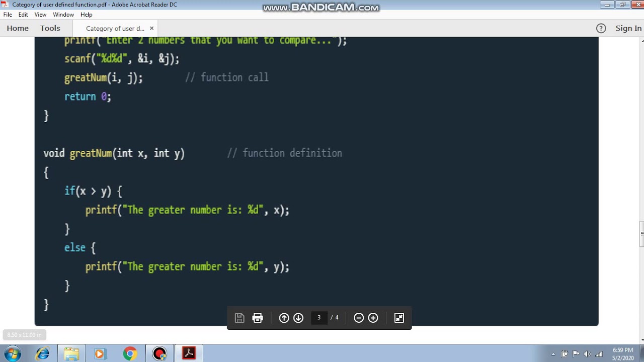Open Bandicam recorder from the taskbar
The image size is (644, 362).
tap(159, 354)
